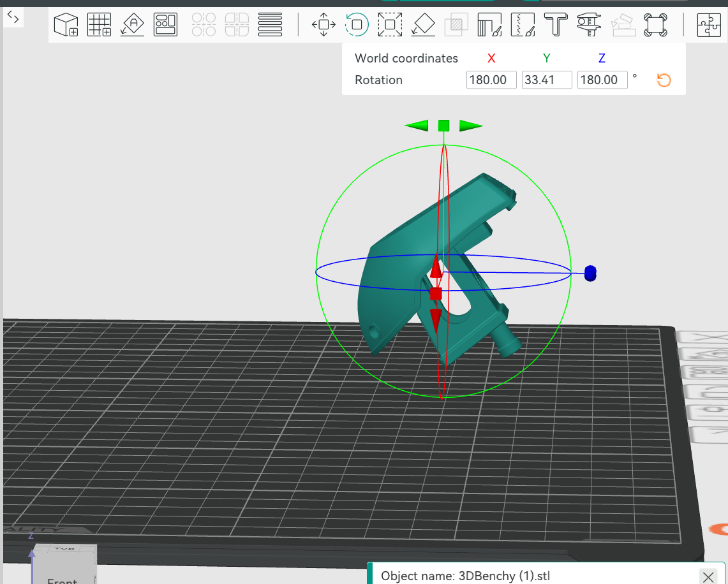Select the Text shape tool

point(556,25)
